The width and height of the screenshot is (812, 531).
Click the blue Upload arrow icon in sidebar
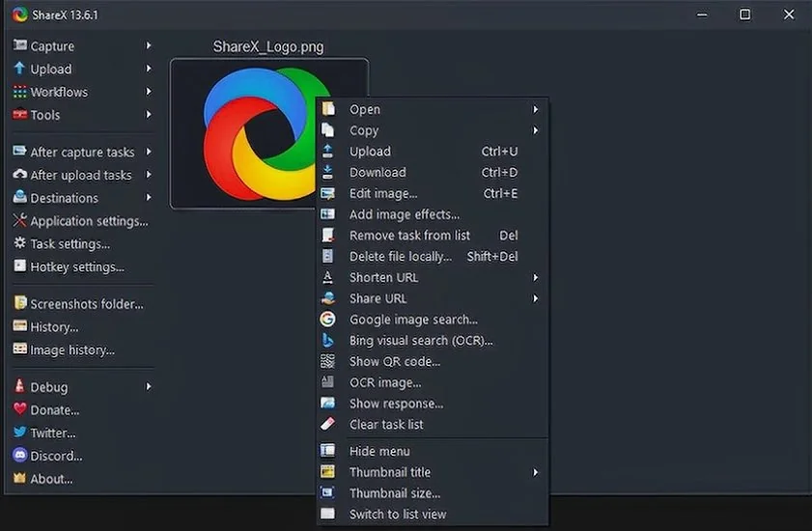point(19,68)
